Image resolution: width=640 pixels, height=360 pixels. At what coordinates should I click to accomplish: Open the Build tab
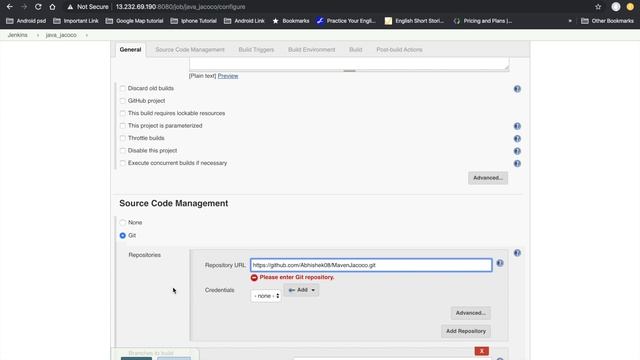[x=356, y=49]
